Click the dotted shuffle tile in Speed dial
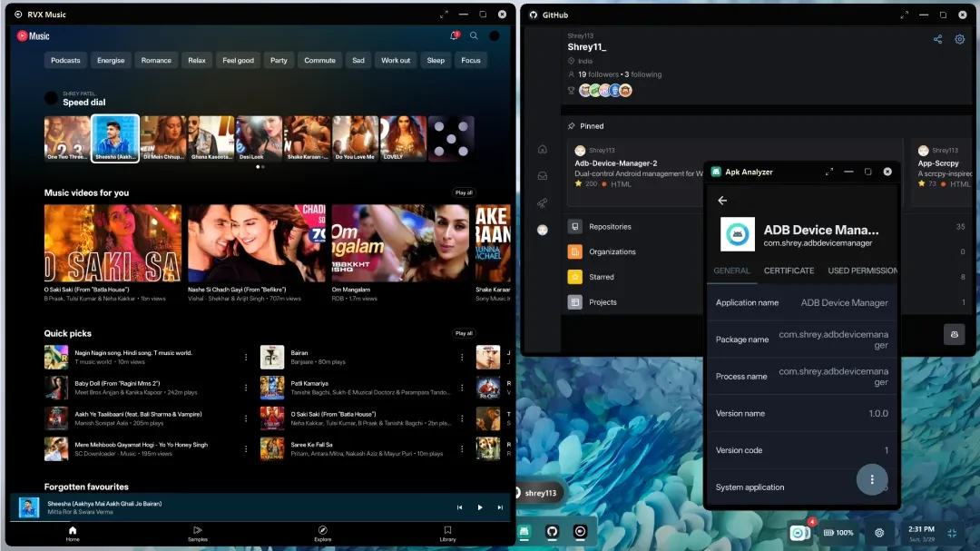The height and width of the screenshot is (551, 980). point(451,138)
